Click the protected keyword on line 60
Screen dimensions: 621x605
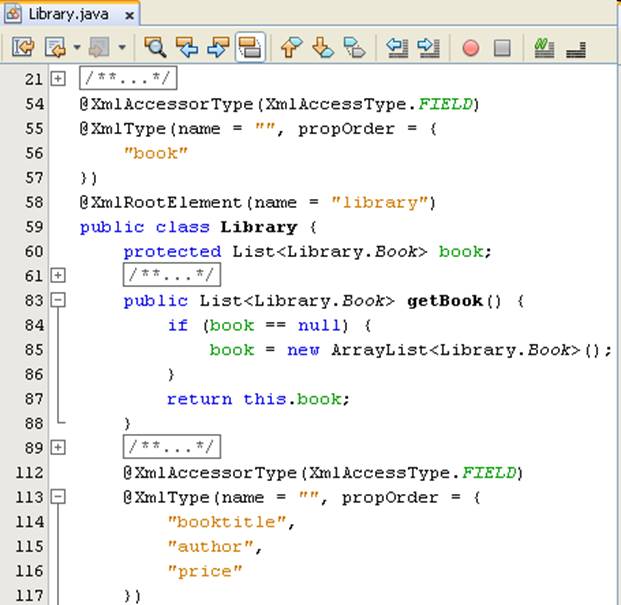tap(172, 252)
